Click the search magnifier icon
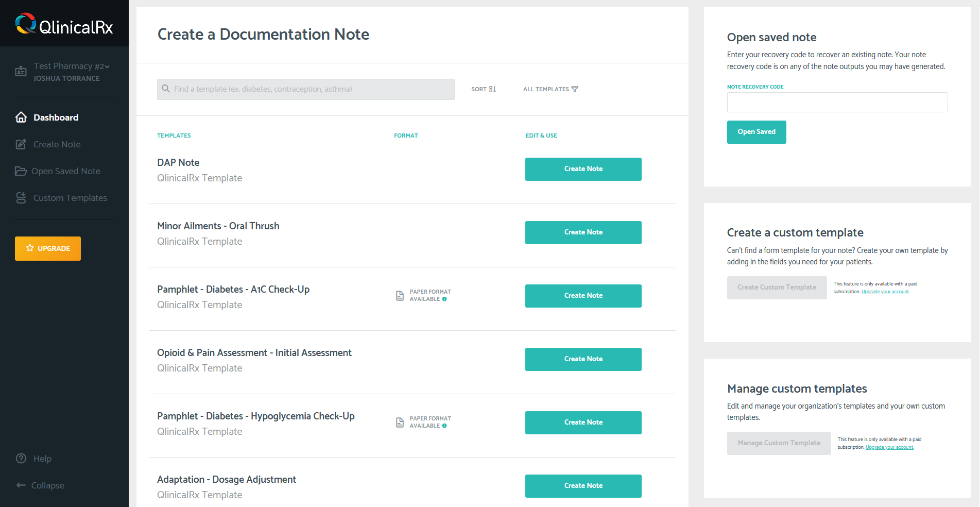 coord(166,89)
